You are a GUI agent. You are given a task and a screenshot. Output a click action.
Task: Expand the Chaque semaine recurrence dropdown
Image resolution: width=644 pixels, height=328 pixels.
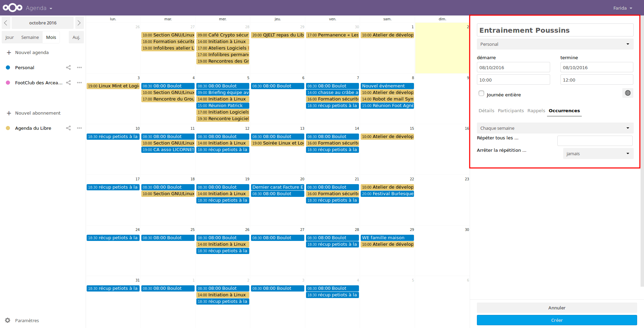555,128
